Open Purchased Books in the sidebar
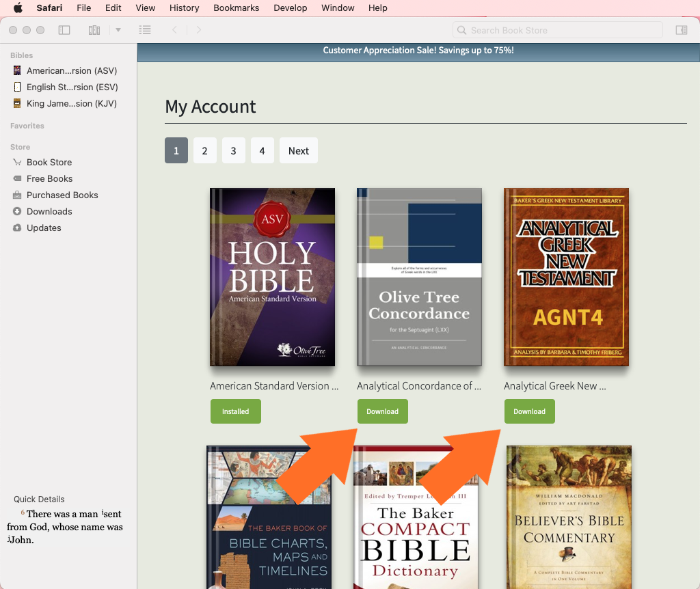This screenshot has height=589, width=700. (62, 195)
